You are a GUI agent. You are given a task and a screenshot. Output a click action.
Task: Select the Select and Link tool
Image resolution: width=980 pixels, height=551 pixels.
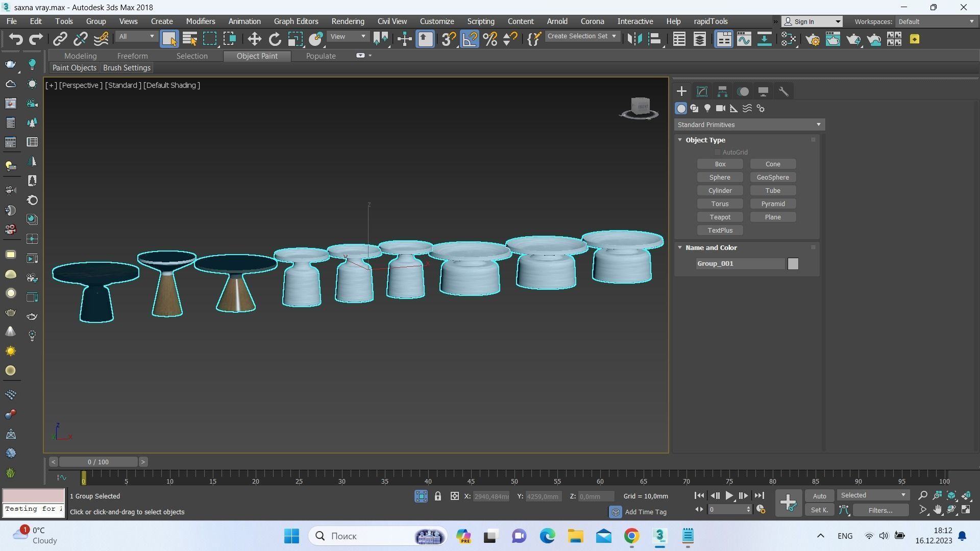pyautogui.click(x=60, y=39)
